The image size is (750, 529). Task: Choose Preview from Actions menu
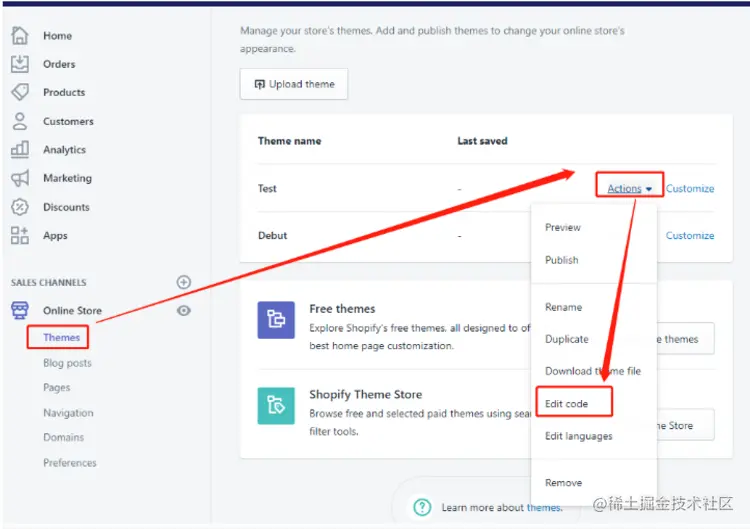click(562, 227)
